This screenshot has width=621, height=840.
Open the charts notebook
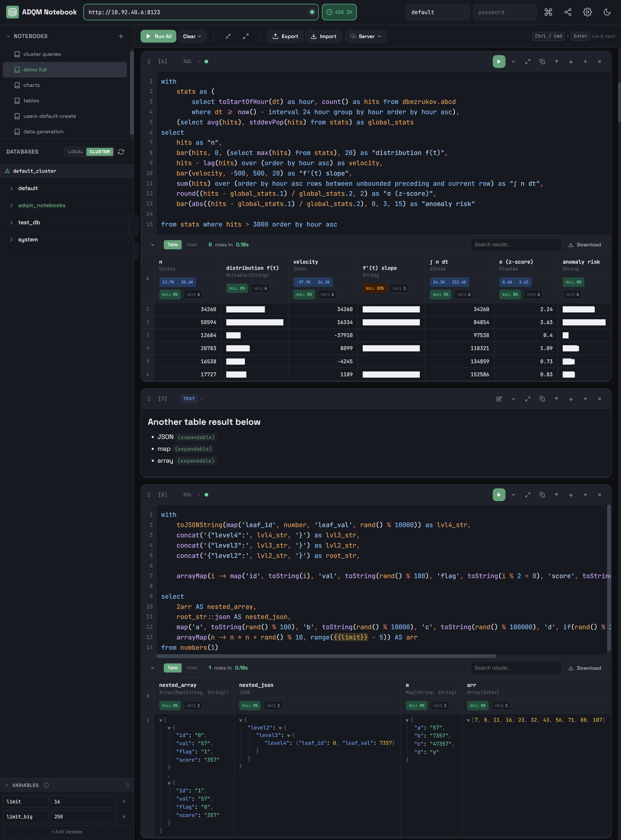[32, 85]
